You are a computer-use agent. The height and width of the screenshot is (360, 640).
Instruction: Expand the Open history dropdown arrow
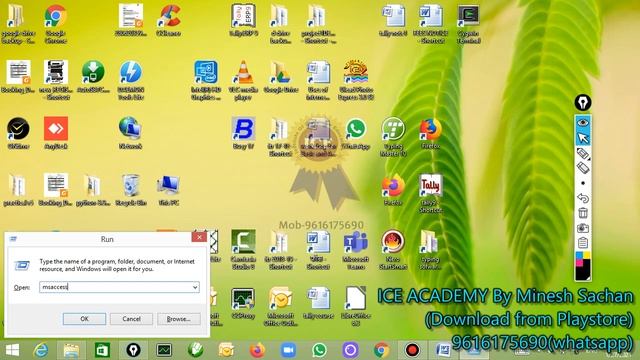195,287
